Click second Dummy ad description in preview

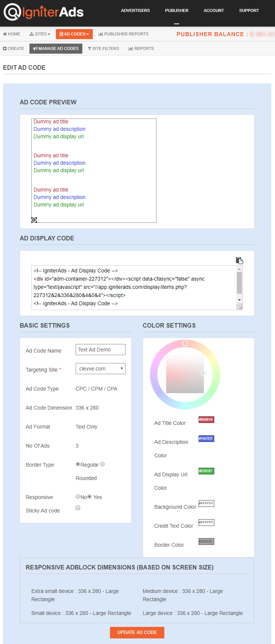pos(59,163)
